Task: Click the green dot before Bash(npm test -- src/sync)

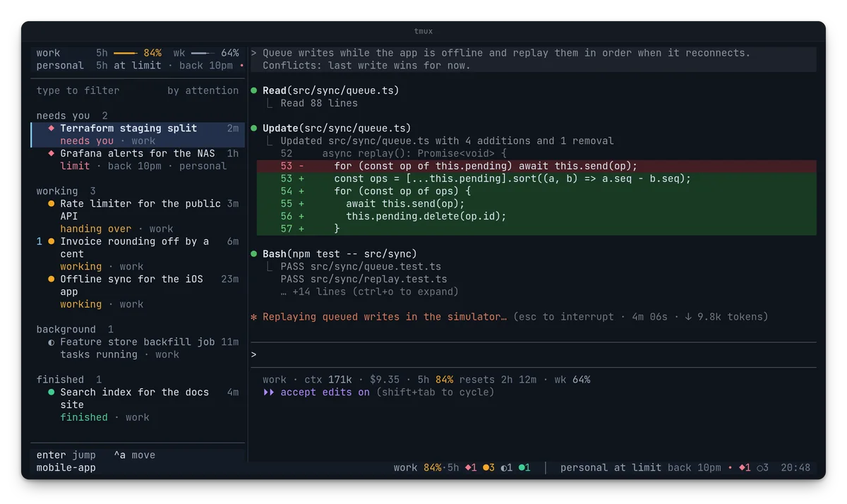Action: click(x=254, y=254)
